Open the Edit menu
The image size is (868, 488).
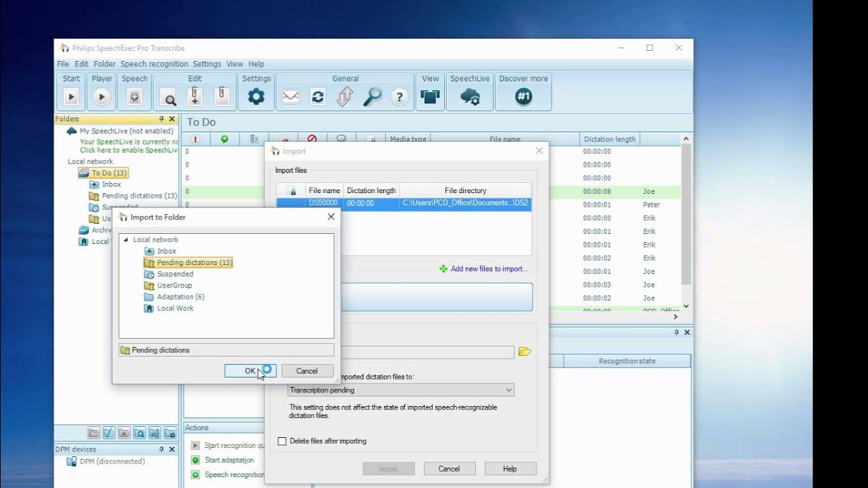pyautogui.click(x=81, y=64)
